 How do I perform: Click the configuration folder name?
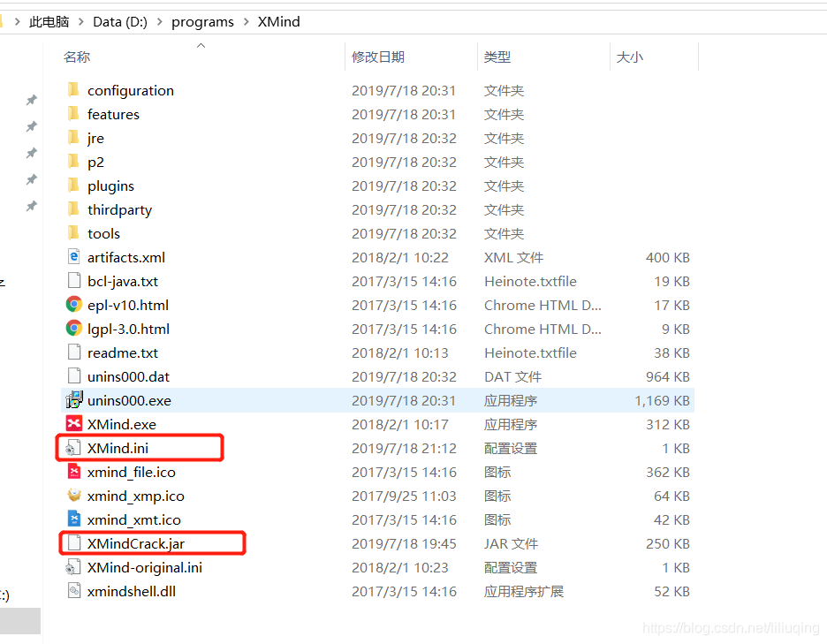[131, 91]
